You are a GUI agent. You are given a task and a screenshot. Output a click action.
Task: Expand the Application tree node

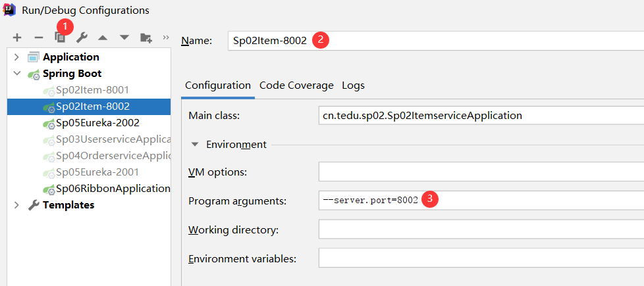point(16,57)
